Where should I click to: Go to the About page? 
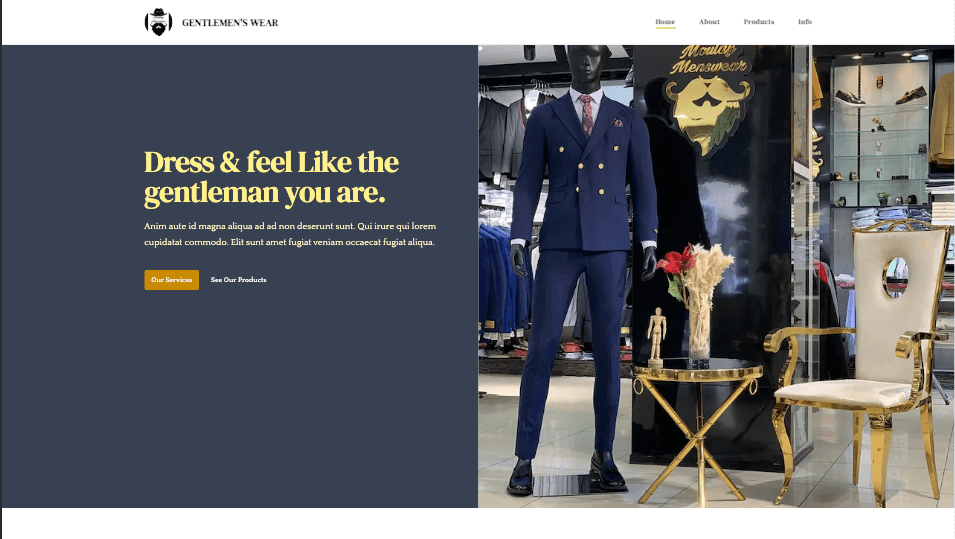click(709, 22)
